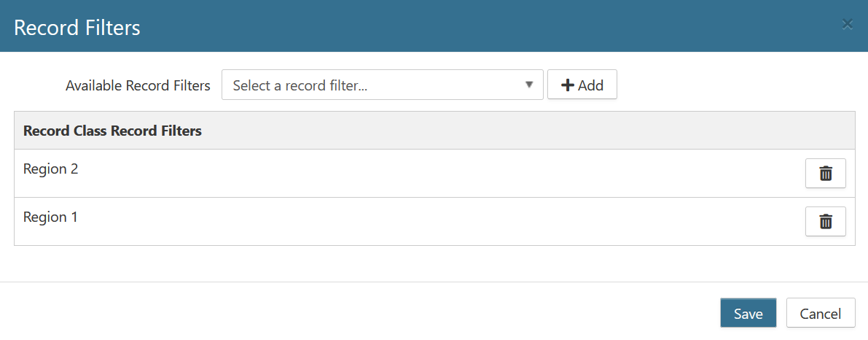Cancel the record filter changes
Screen dimensions: 868x340
click(820, 314)
